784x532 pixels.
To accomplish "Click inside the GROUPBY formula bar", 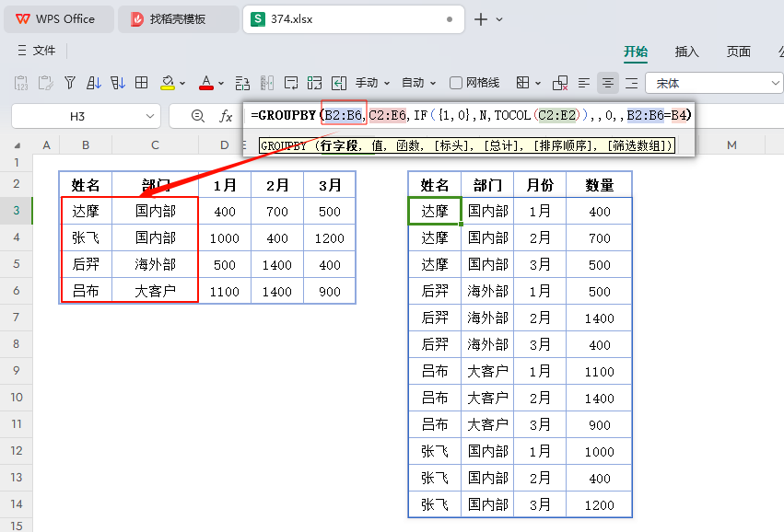I will click(x=469, y=115).
